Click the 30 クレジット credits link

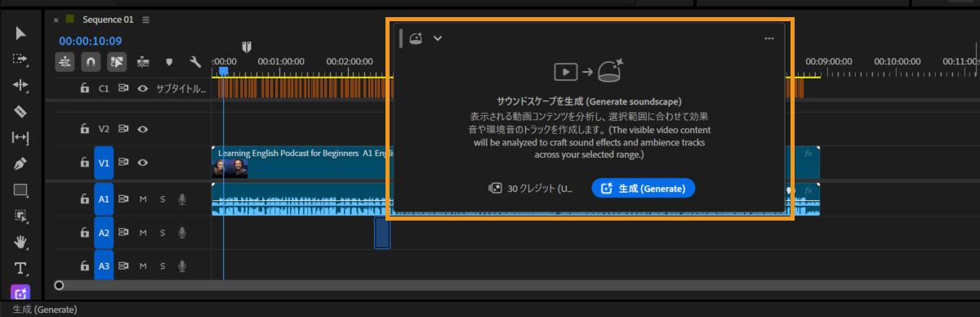pos(541,188)
